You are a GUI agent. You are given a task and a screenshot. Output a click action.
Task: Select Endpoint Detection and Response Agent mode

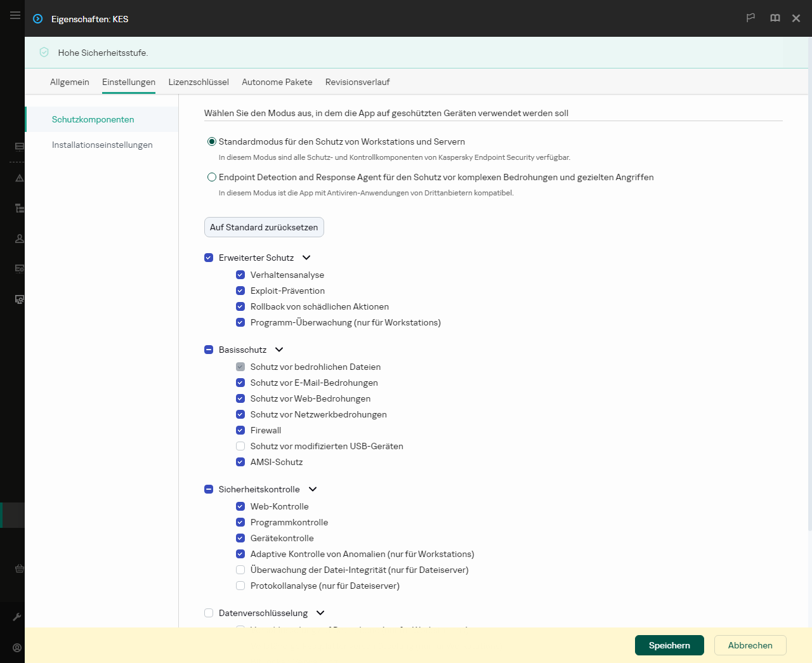point(212,177)
